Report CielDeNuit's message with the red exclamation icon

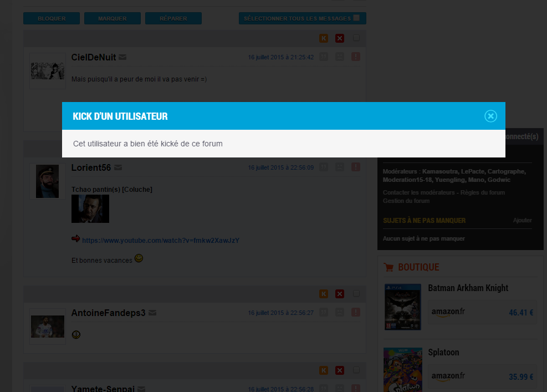(x=356, y=57)
